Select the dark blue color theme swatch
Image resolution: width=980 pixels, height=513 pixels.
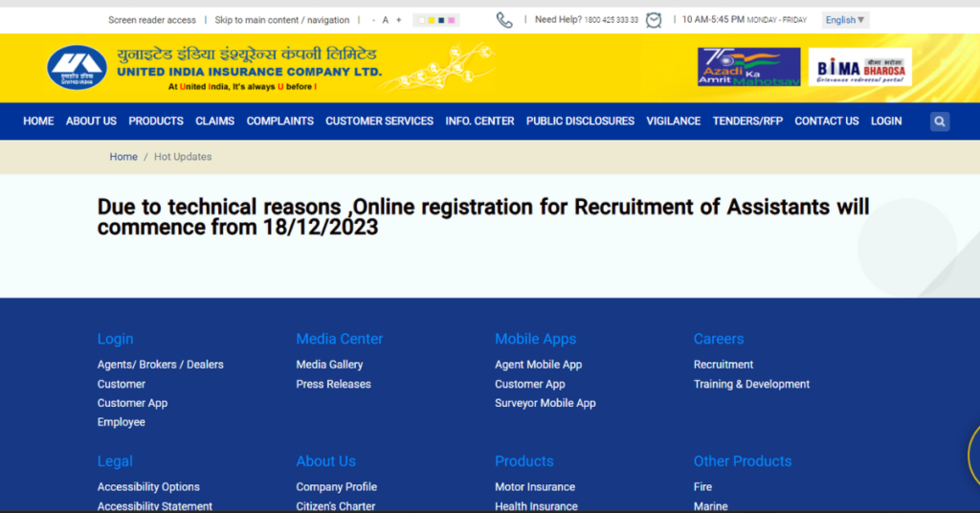441,21
